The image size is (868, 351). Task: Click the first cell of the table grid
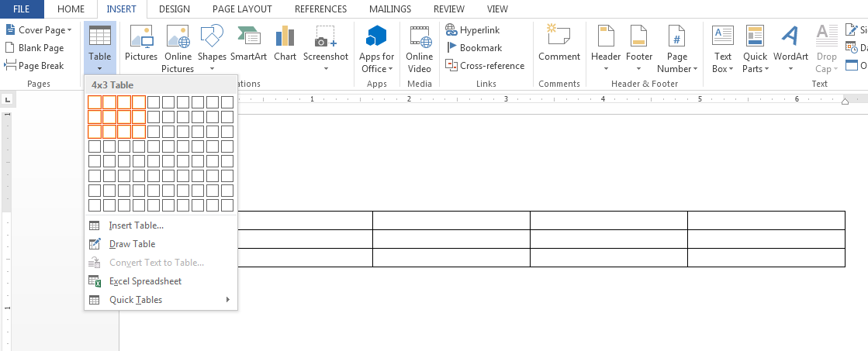pos(95,102)
